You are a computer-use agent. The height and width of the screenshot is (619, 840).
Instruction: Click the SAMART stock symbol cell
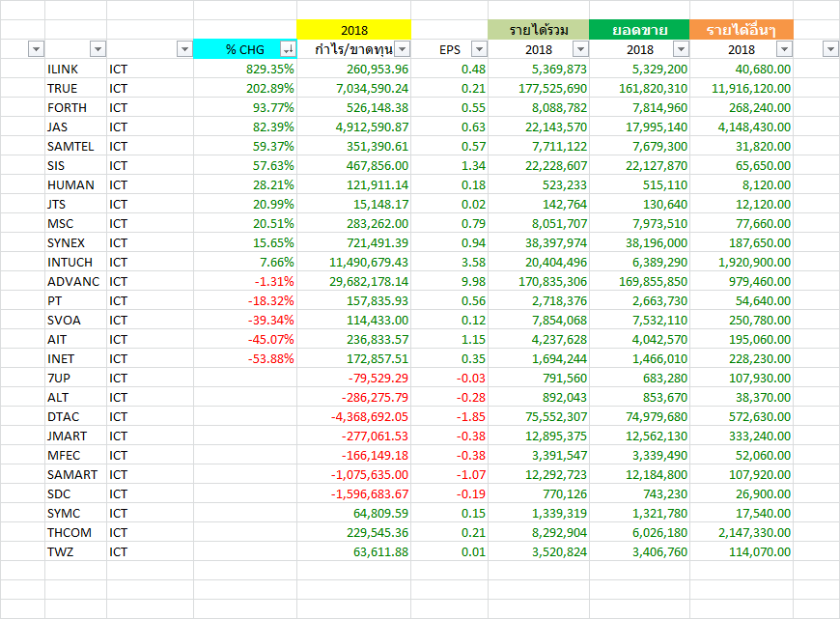tap(75, 474)
